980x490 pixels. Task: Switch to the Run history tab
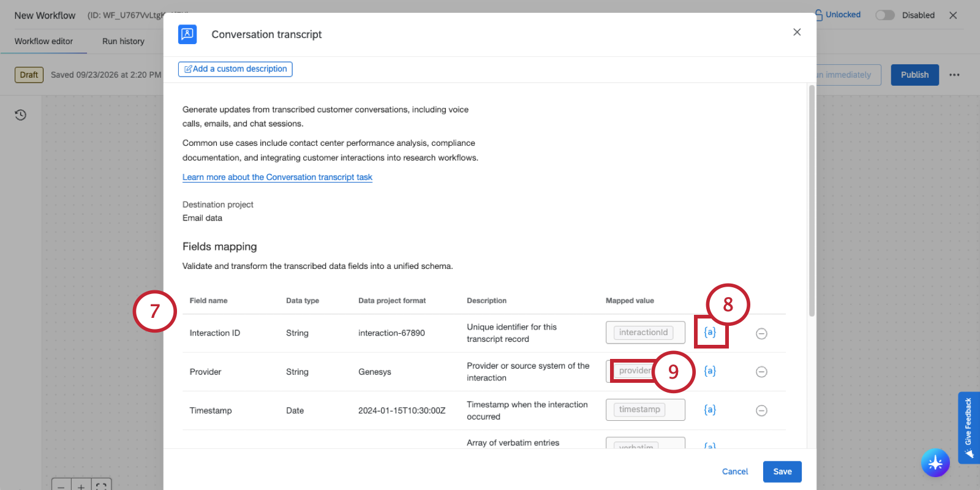click(x=123, y=41)
